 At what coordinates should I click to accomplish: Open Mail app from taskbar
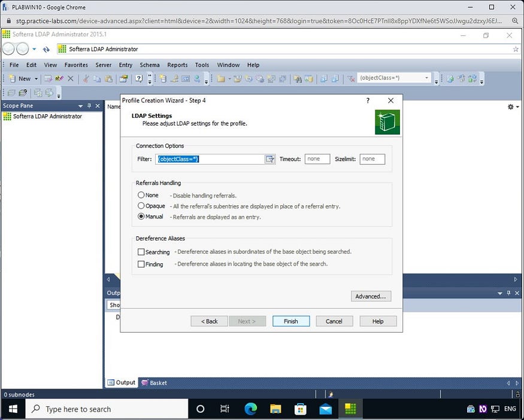tap(326, 409)
